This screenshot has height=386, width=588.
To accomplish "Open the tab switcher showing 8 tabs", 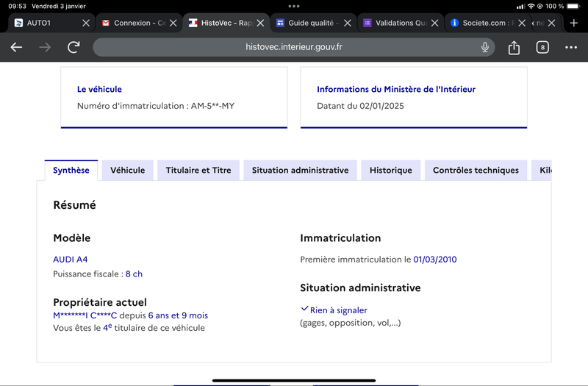I will (542, 47).
